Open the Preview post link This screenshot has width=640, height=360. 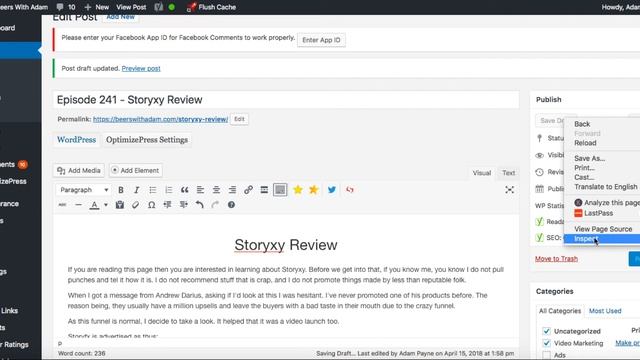141,69
